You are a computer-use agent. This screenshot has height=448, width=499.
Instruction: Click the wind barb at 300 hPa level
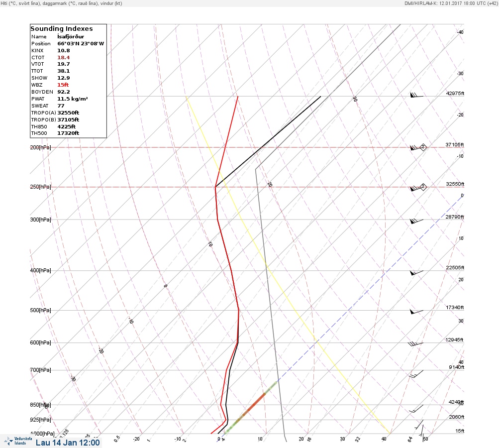click(x=416, y=221)
